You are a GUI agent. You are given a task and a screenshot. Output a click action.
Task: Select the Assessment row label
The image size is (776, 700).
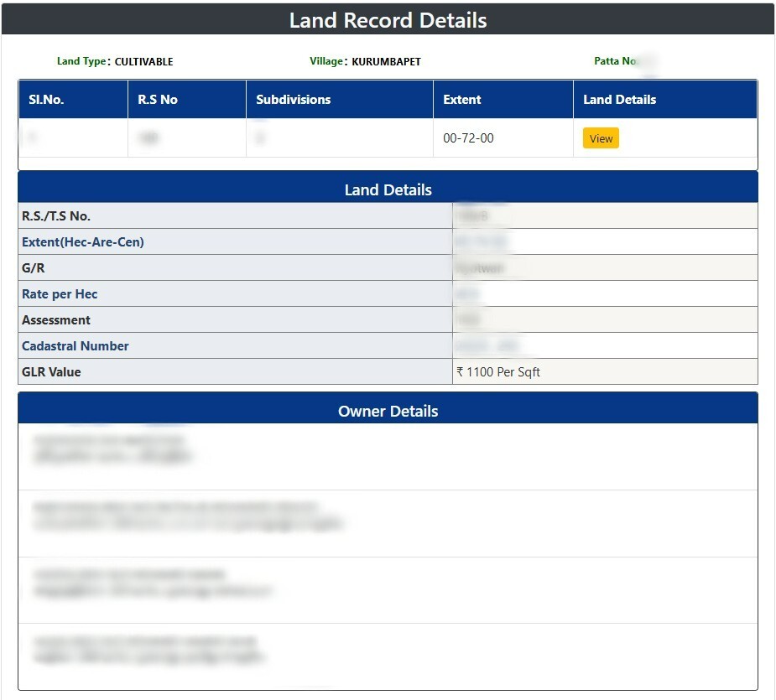[56, 320]
